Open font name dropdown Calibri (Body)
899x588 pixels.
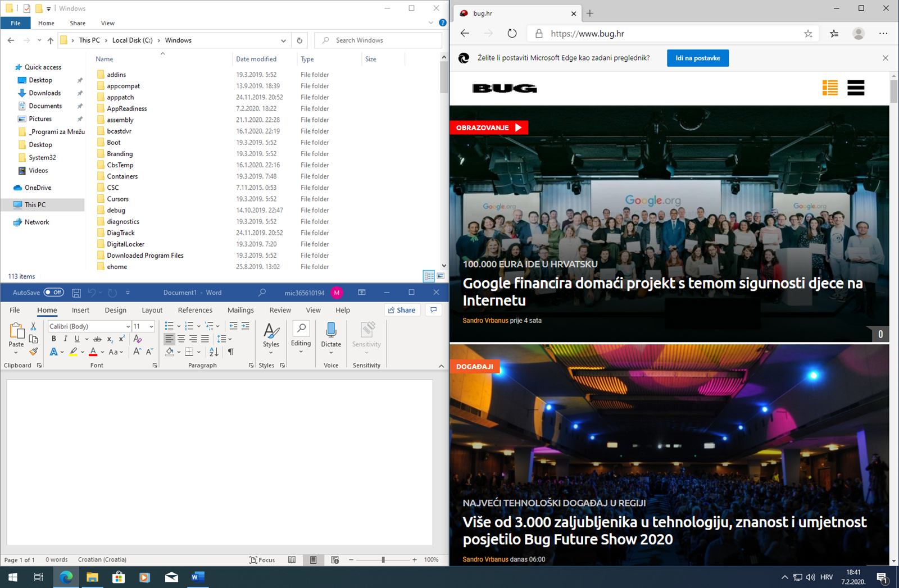click(x=128, y=326)
